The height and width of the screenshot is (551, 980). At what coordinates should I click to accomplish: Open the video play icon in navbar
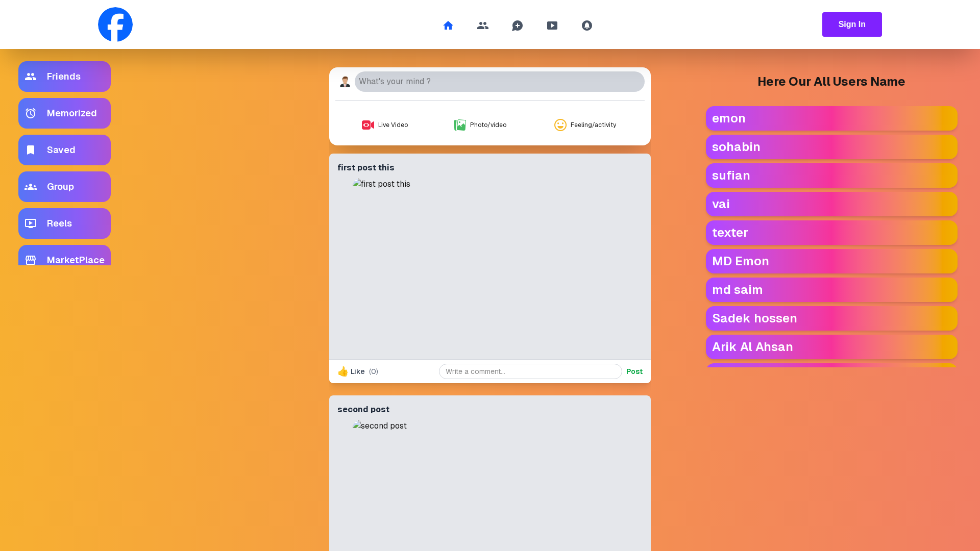tap(552, 26)
